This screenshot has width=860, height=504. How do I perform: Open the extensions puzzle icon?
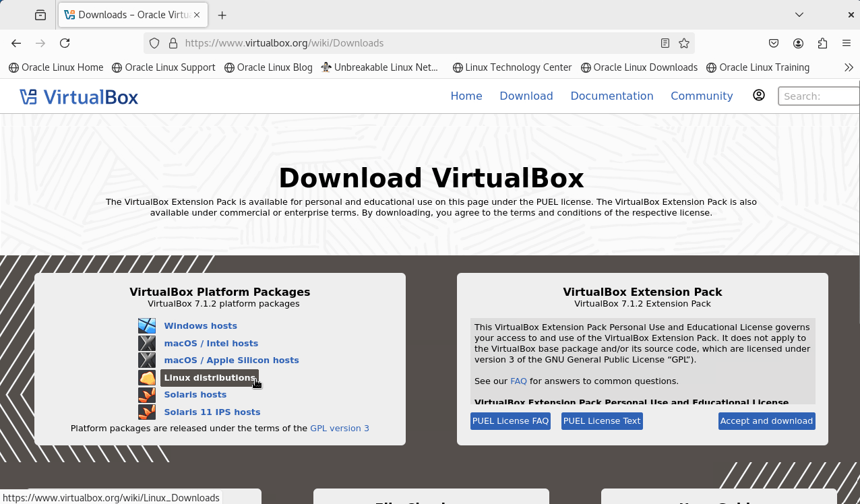(822, 43)
